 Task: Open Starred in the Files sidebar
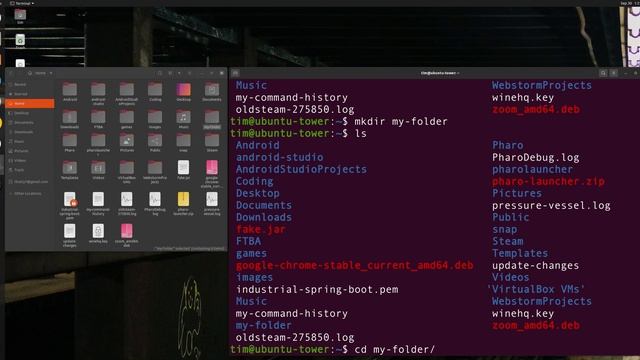[30, 94]
